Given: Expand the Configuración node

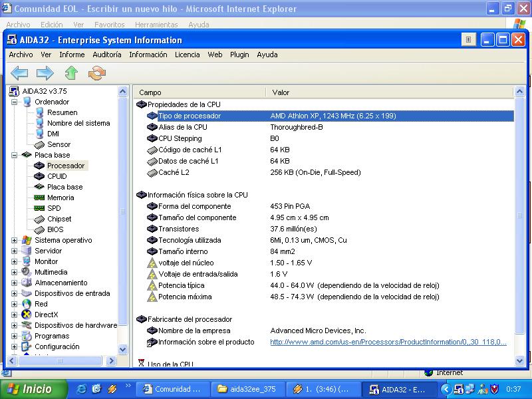Looking at the screenshot, I should click(x=14, y=346).
